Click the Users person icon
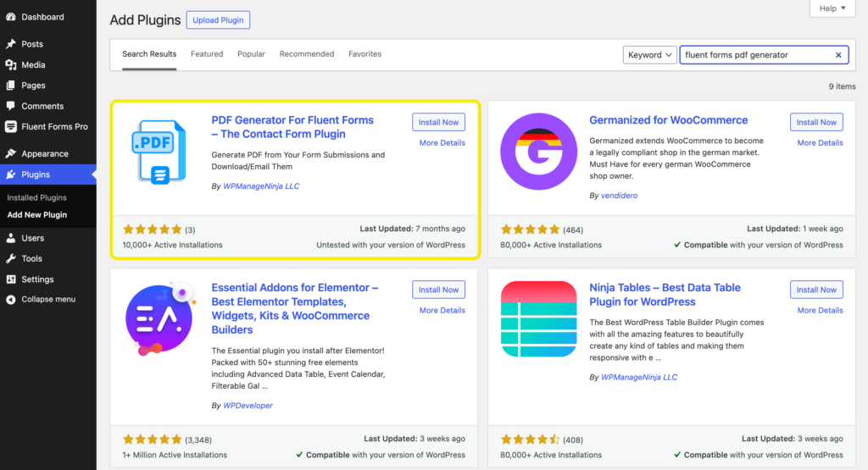The image size is (868, 470). 10,238
